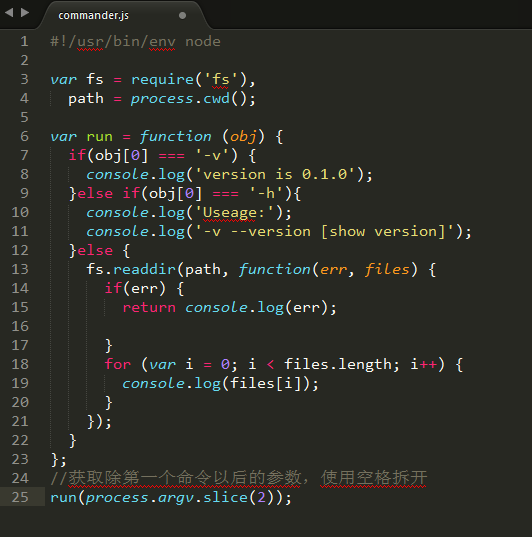Click the variable name 'run' on line 6

pos(99,137)
